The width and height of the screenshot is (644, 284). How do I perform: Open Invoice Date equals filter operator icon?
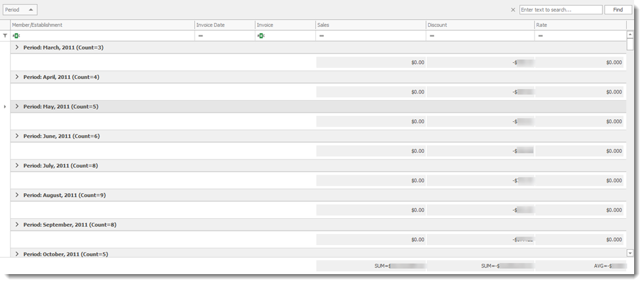pos(200,36)
